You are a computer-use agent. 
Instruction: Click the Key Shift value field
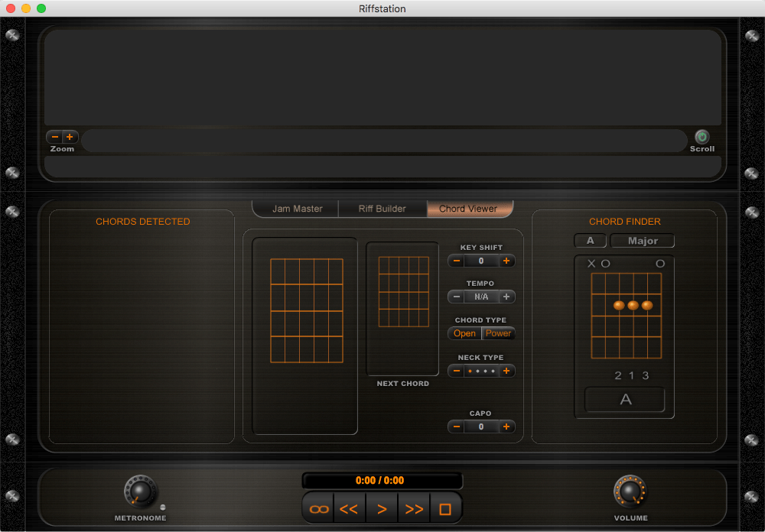[x=481, y=261]
